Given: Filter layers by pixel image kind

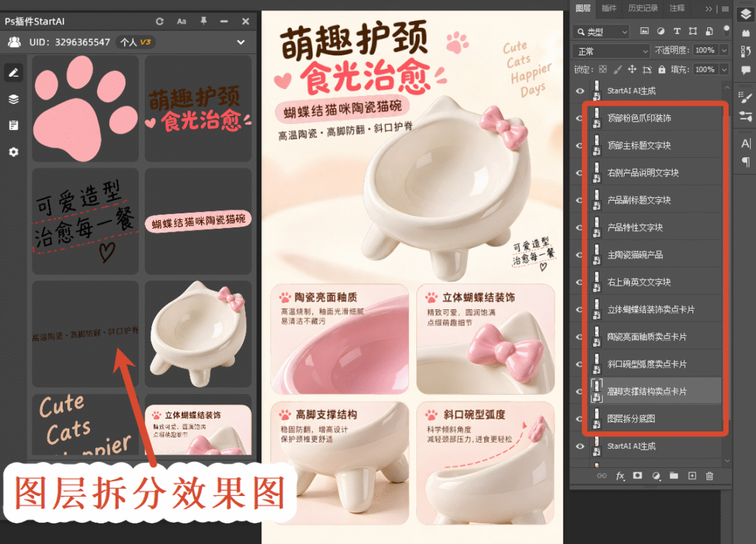Looking at the screenshot, I should coord(644,31).
